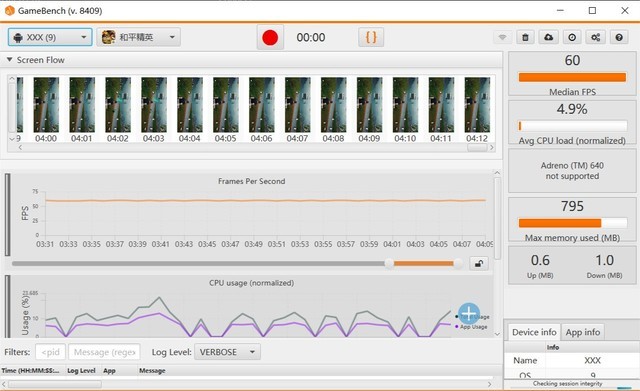Click the GameBench app logo in title bar
The width and height of the screenshot is (640, 391).
(x=9, y=11)
